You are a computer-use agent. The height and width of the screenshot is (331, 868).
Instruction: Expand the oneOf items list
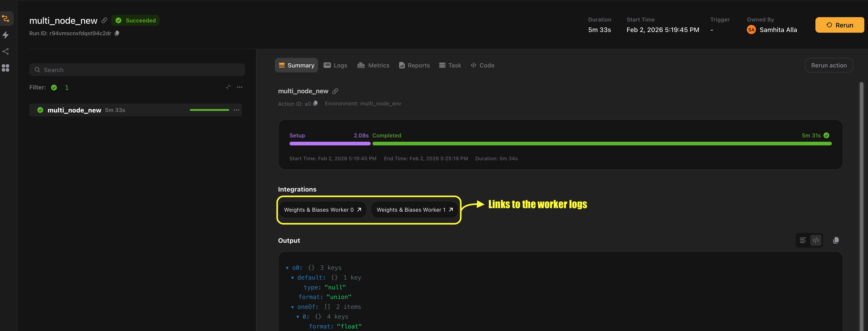293,307
